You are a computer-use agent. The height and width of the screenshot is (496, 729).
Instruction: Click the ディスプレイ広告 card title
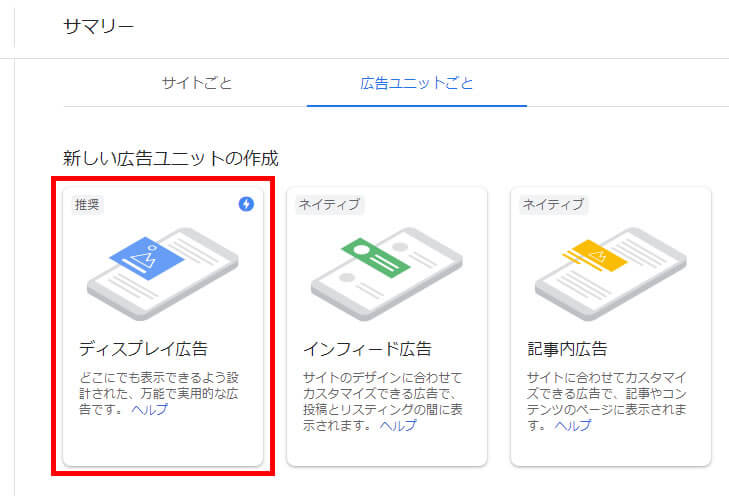click(143, 349)
